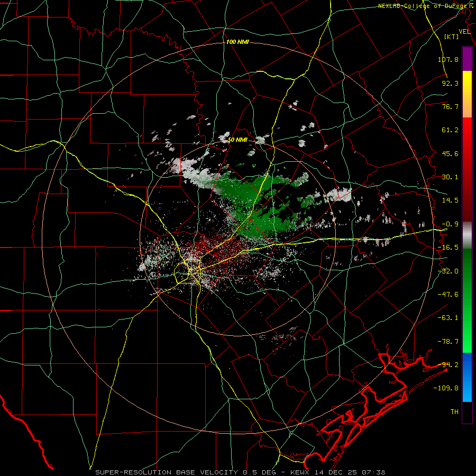This screenshot has width=476, height=476.
Task: Click the 50 NMI range ring label
Action: pos(237,140)
